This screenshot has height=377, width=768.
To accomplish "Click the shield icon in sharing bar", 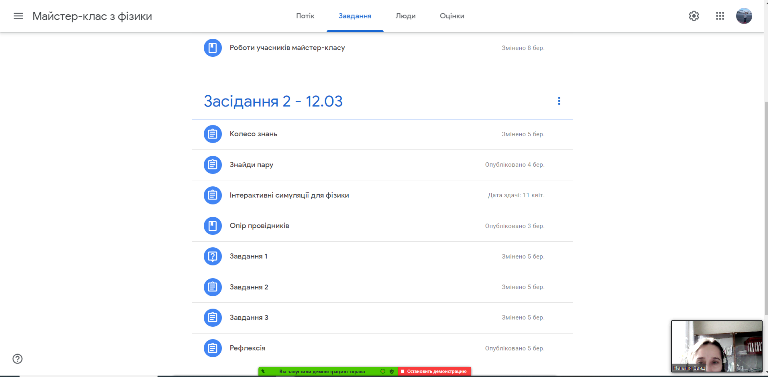I will pyautogui.click(x=391, y=372).
